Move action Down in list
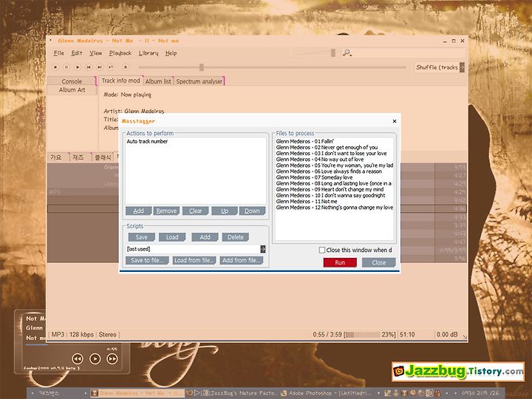The height and width of the screenshot is (399, 532). pyautogui.click(x=252, y=211)
